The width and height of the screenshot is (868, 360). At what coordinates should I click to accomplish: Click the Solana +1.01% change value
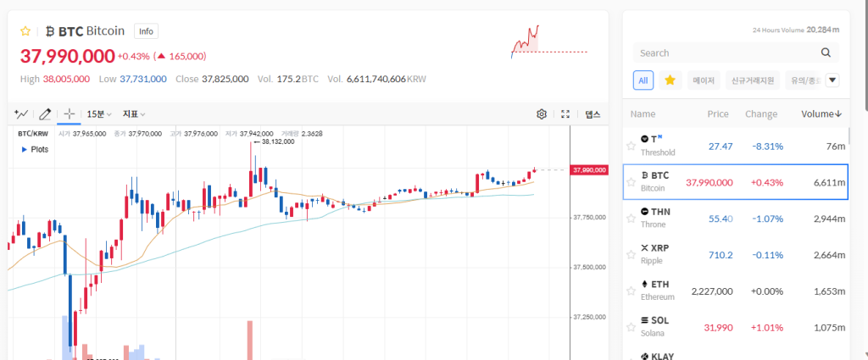click(x=766, y=327)
